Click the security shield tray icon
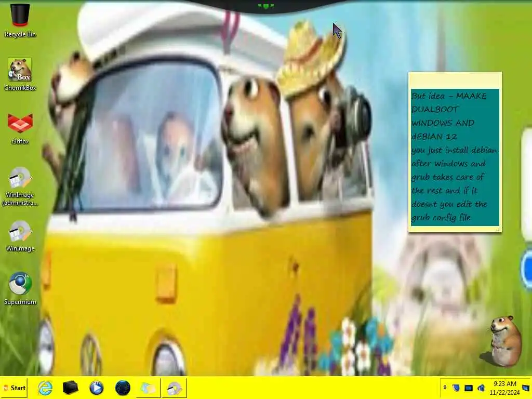Screen dimensions: 532x399 [x=456, y=388]
